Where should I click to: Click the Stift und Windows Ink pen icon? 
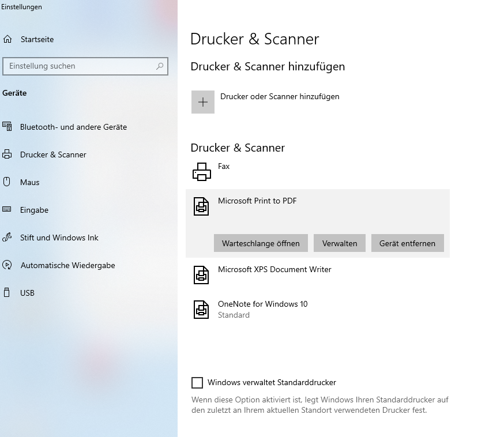coord(7,238)
